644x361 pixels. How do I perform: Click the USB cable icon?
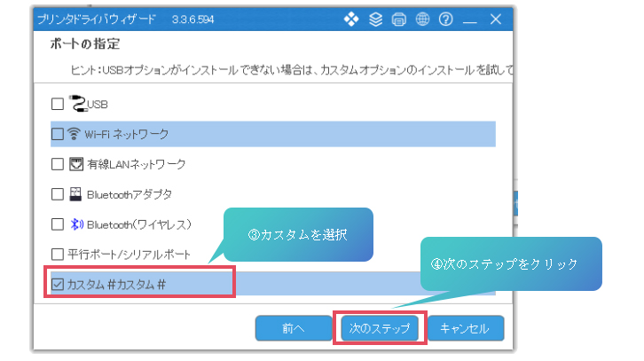[78, 104]
